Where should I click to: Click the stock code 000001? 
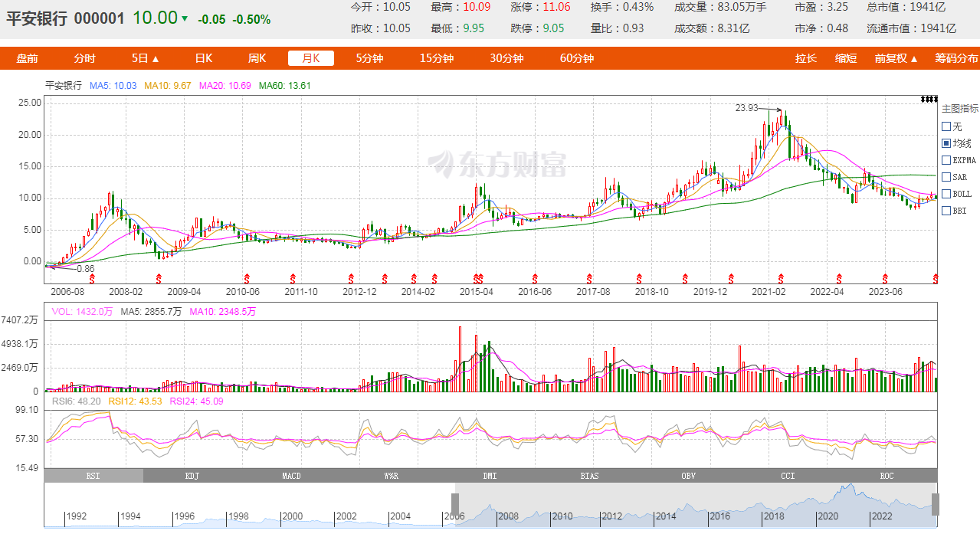point(100,18)
